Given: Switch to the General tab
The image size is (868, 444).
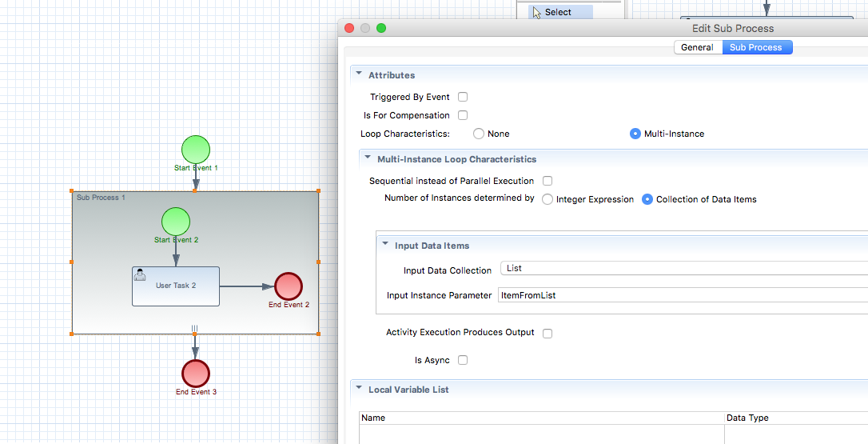Looking at the screenshot, I should coord(698,48).
